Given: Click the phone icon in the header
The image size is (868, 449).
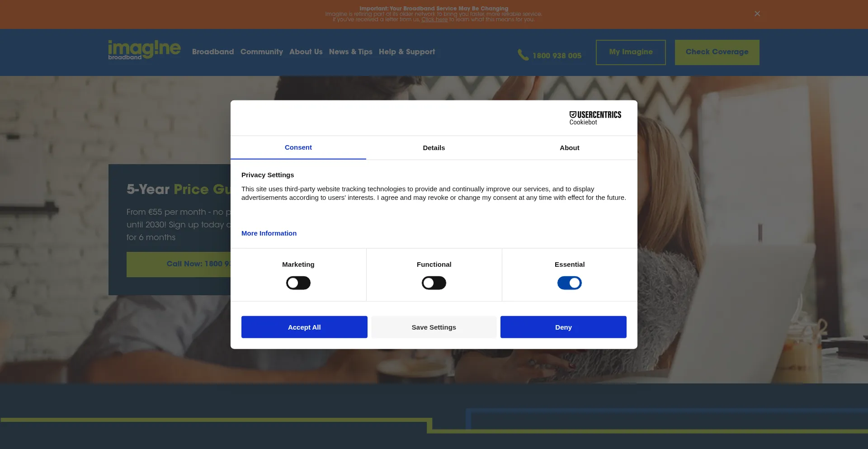Looking at the screenshot, I should coord(523,55).
